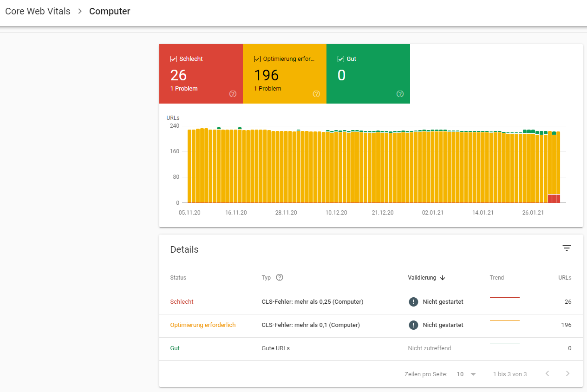The image size is (587, 392).
Task: Click 10.12.20 date label on chart
Action: point(336,213)
